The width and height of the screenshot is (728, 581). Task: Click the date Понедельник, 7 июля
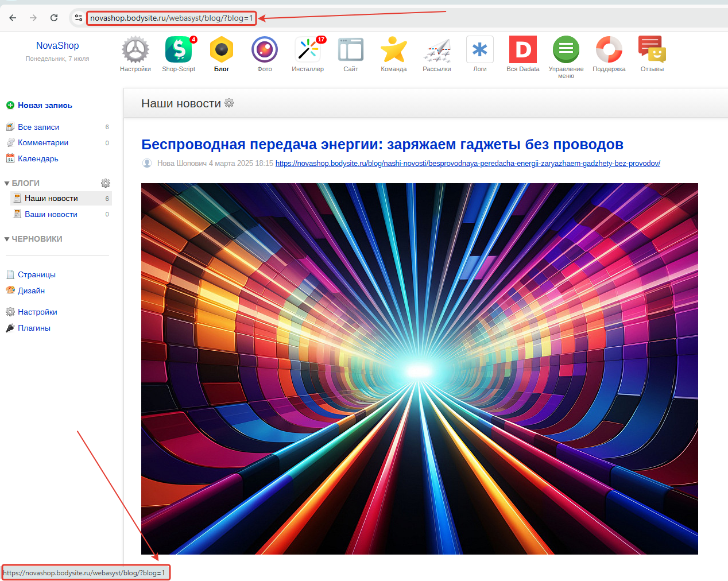click(57, 59)
